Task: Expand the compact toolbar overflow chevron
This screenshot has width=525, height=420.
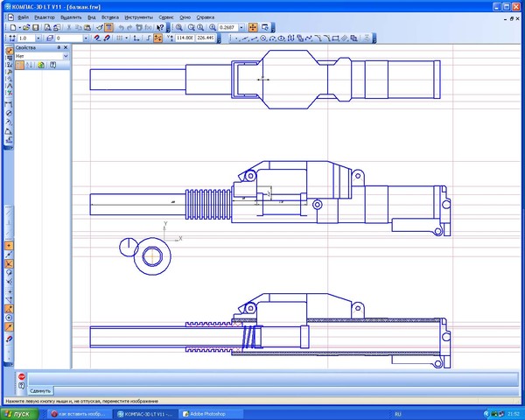Action: 9,147
